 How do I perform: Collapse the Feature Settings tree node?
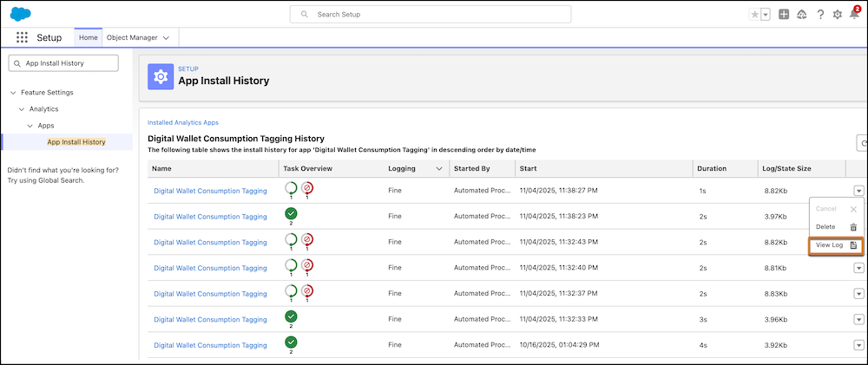[x=13, y=93]
